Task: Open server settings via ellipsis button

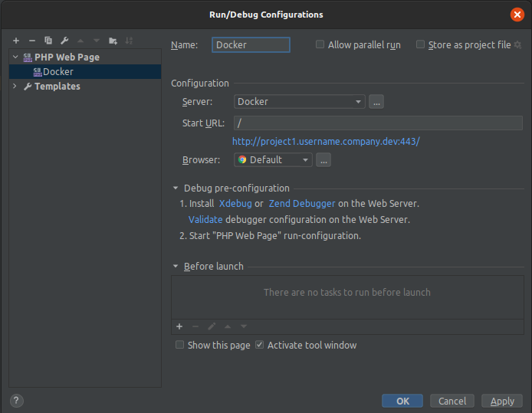Action: pos(376,102)
